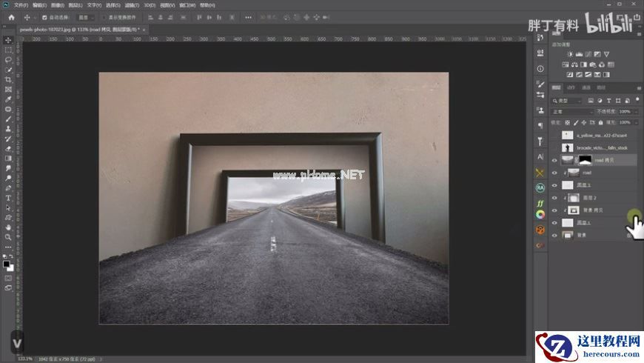Image resolution: width=644 pixels, height=363 pixels.
Task: Click lock transparent pixels icon
Action: (x=567, y=122)
